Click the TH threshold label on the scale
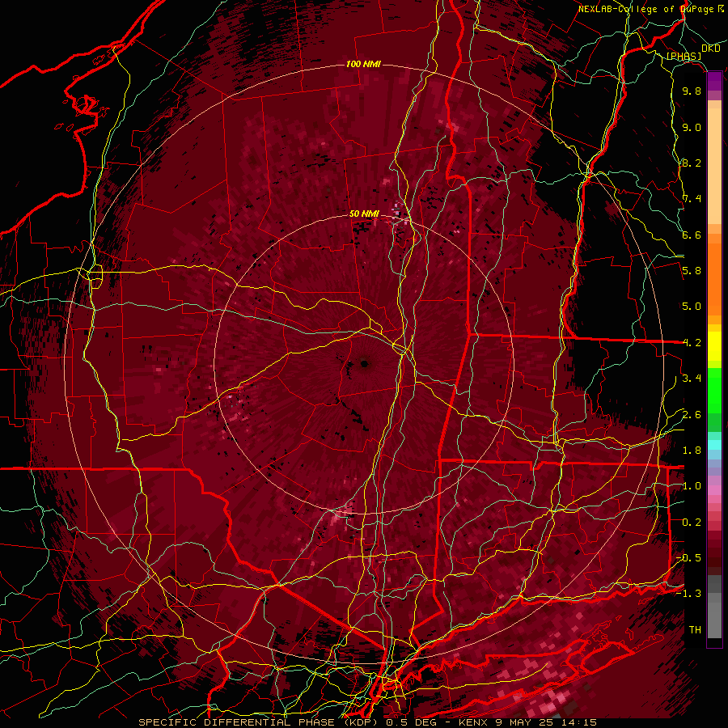728x728 pixels. [695, 630]
